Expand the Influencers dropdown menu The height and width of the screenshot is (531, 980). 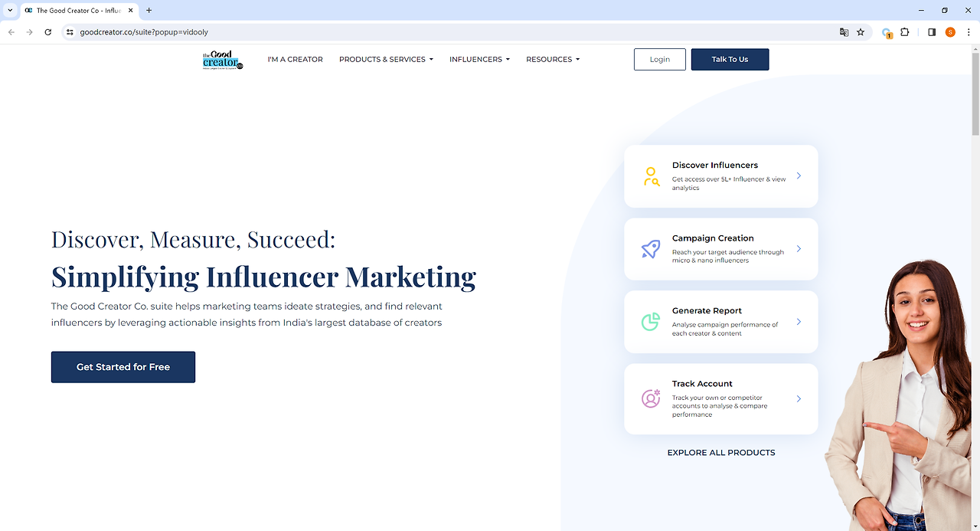coord(479,59)
